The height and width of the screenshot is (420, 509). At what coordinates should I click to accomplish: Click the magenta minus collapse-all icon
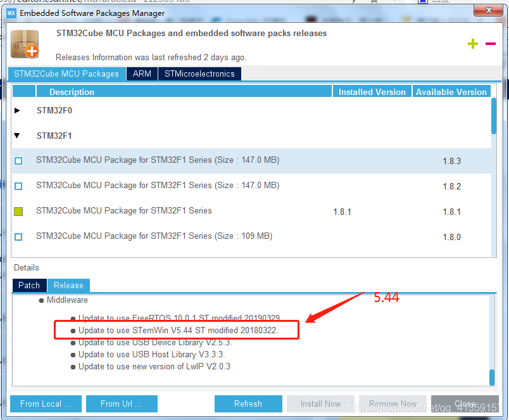coord(491,44)
